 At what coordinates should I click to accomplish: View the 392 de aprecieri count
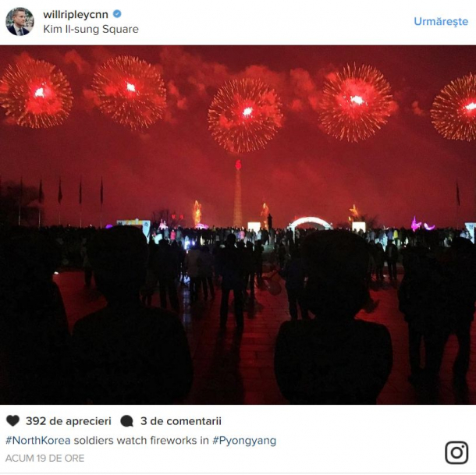pyautogui.click(x=68, y=421)
